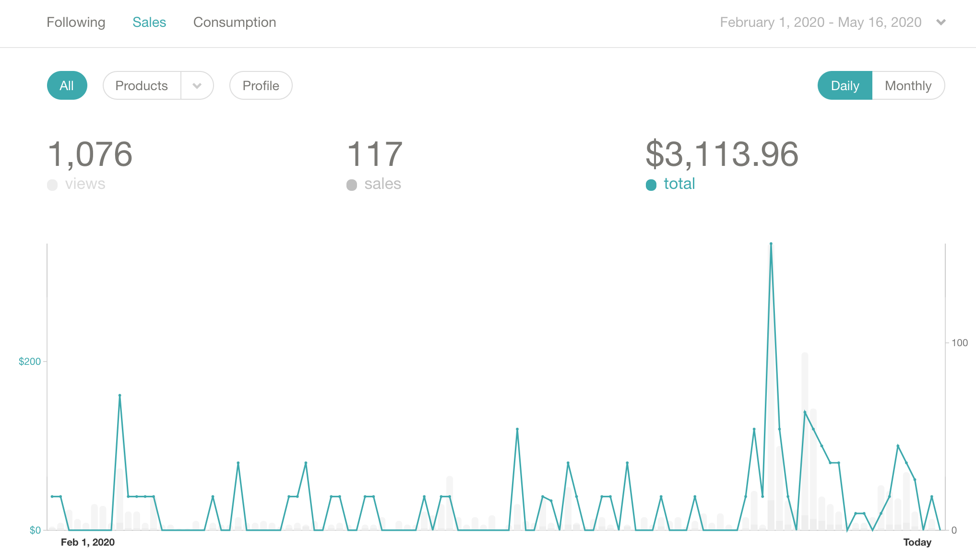Toggle the teal total series dot
976x560 pixels.
(x=651, y=185)
